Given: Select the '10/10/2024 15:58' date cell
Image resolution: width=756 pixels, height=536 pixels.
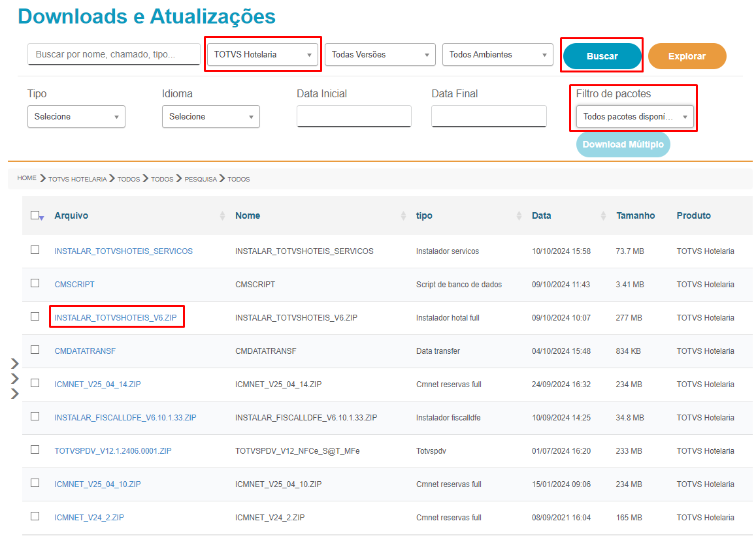Looking at the screenshot, I should coord(561,251).
